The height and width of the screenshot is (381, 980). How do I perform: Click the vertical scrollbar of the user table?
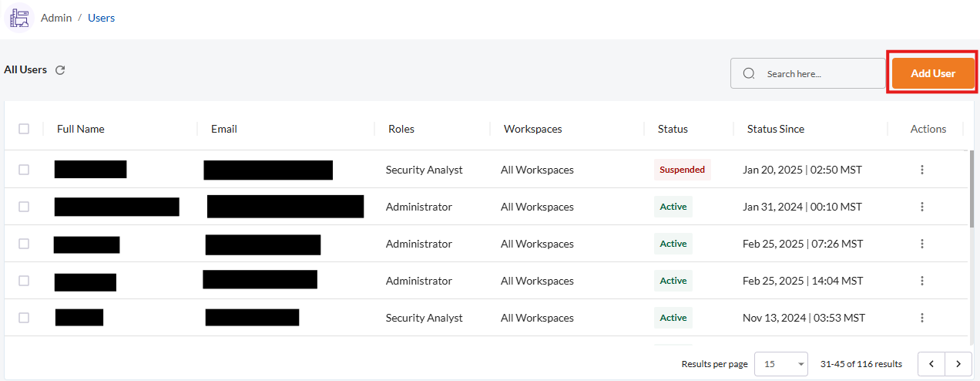coord(972,189)
